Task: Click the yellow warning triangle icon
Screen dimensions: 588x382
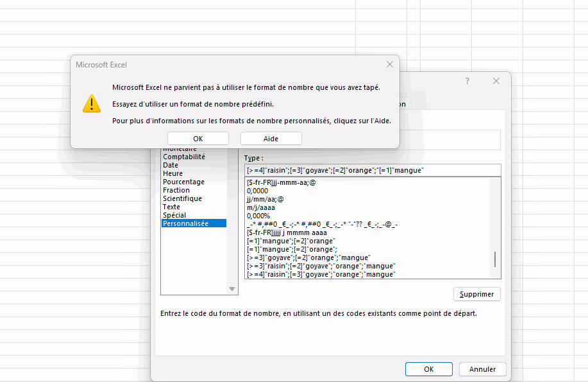Action: click(x=92, y=103)
